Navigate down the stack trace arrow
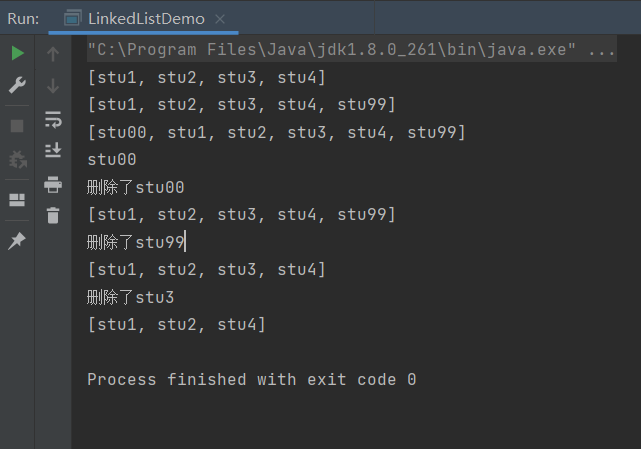The image size is (641, 449). [x=53, y=86]
